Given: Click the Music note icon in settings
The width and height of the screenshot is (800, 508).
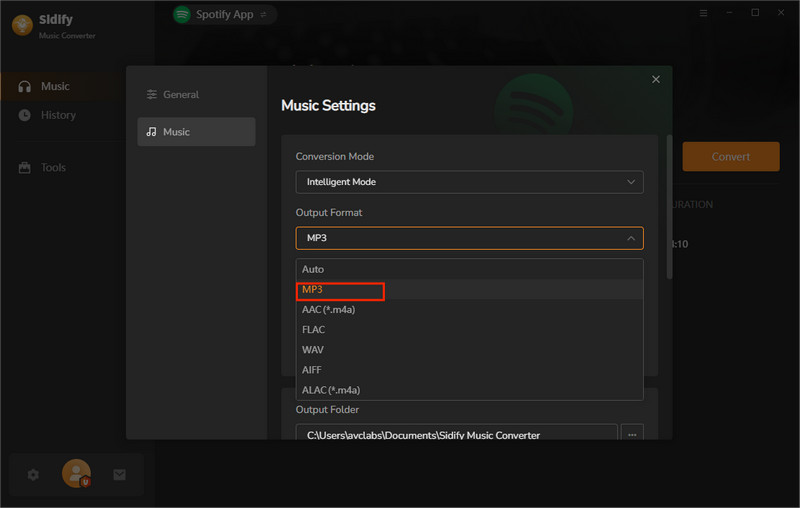Looking at the screenshot, I should point(152,132).
